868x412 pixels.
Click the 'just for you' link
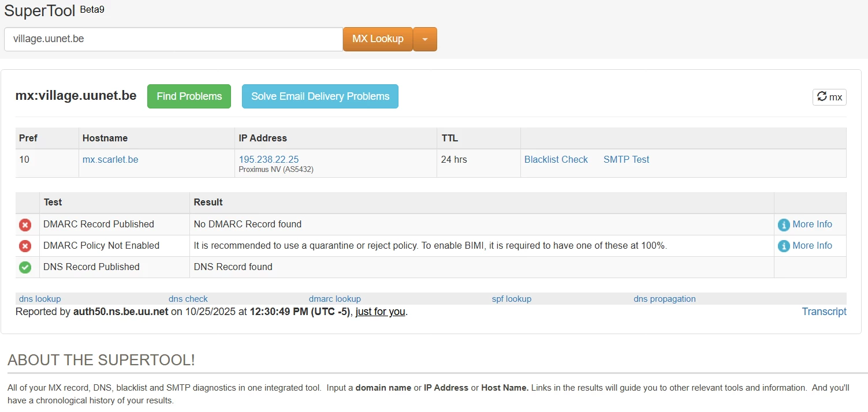pyautogui.click(x=380, y=312)
